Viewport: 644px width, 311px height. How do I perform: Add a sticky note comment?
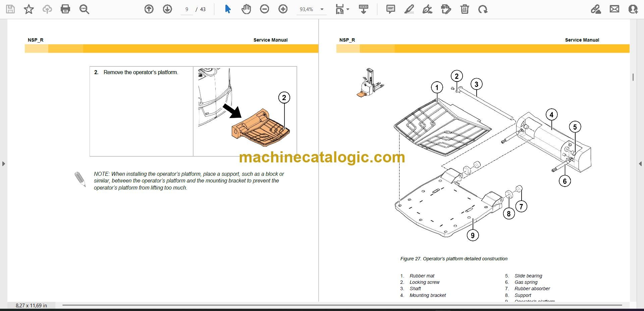[390, 9]
